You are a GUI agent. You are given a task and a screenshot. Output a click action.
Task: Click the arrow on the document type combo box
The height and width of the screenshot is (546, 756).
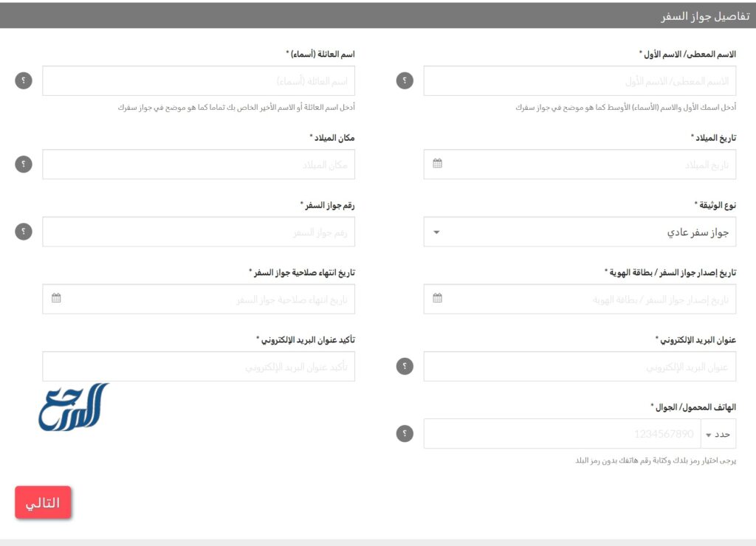click(x=436, y=231)
